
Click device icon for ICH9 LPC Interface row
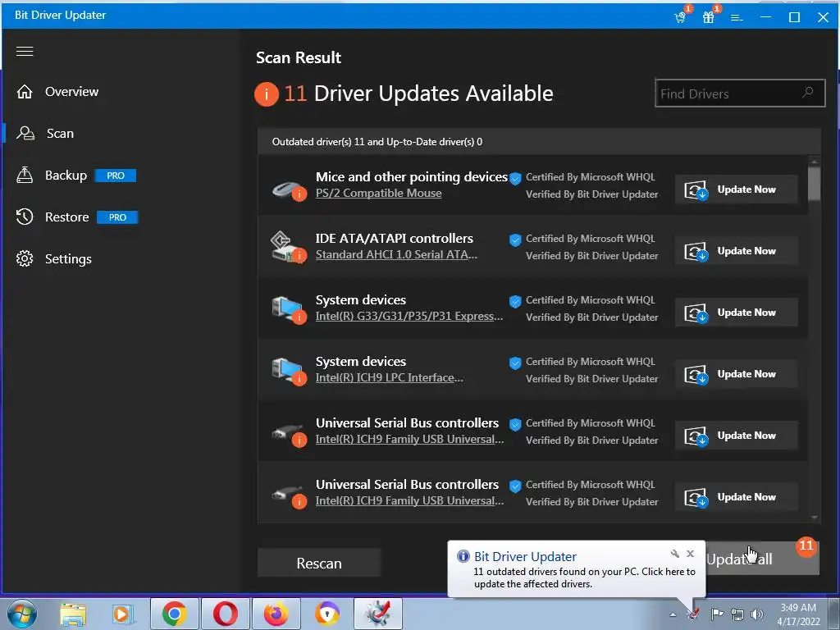[x=289, y=372]
